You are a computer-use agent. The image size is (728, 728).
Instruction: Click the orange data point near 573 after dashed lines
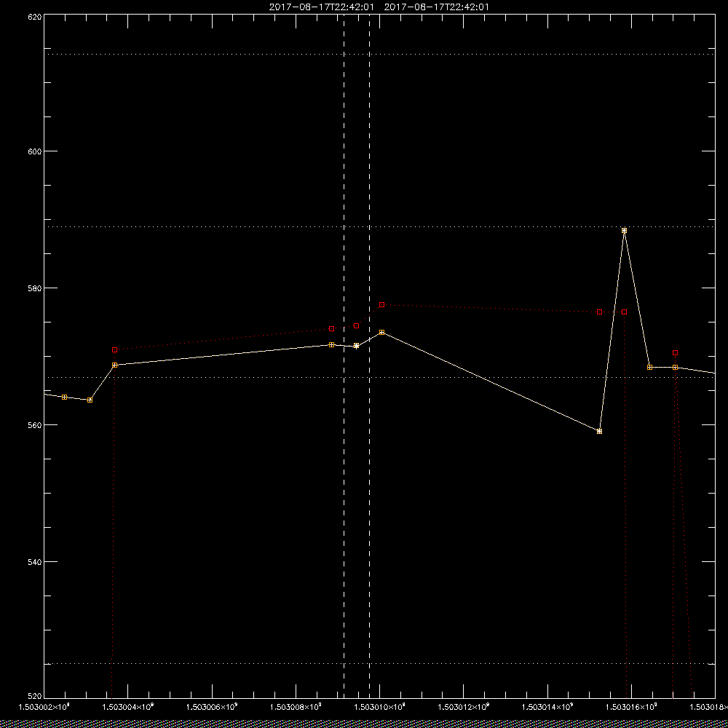click(x=381, y=333)
